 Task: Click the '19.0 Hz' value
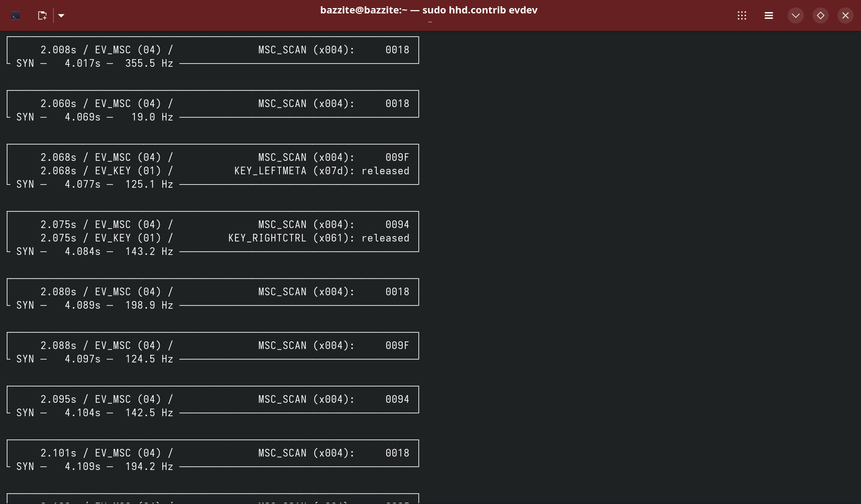(152, 117)
